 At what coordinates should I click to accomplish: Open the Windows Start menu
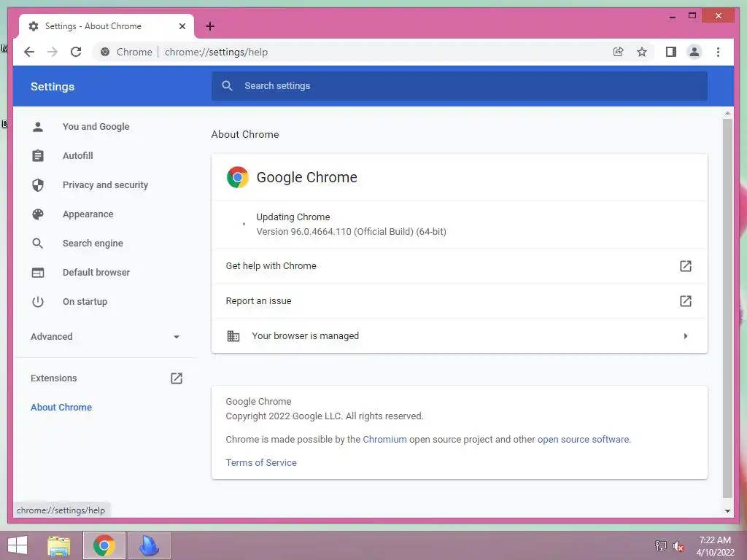[x=18, y=545]
